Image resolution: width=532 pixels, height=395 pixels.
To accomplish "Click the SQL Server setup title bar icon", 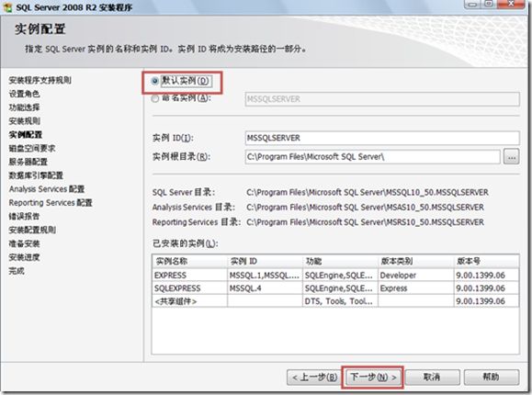I will click(7, 7).
